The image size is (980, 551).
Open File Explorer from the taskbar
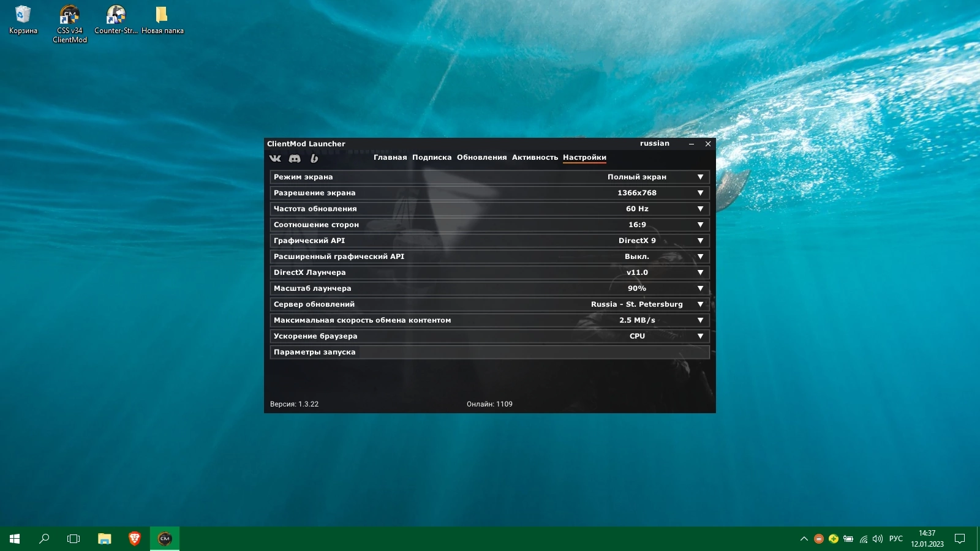point(105,539)
